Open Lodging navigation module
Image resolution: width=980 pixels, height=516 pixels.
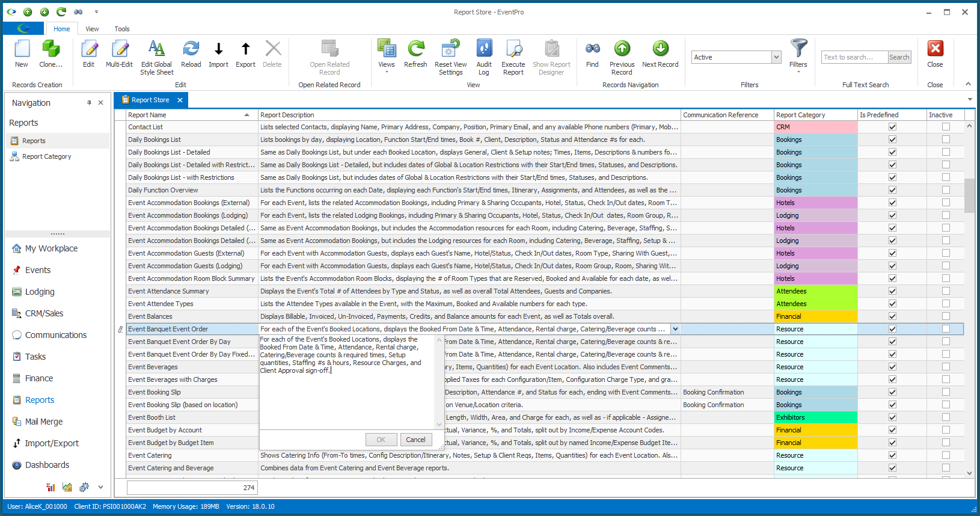pos(40,292)
